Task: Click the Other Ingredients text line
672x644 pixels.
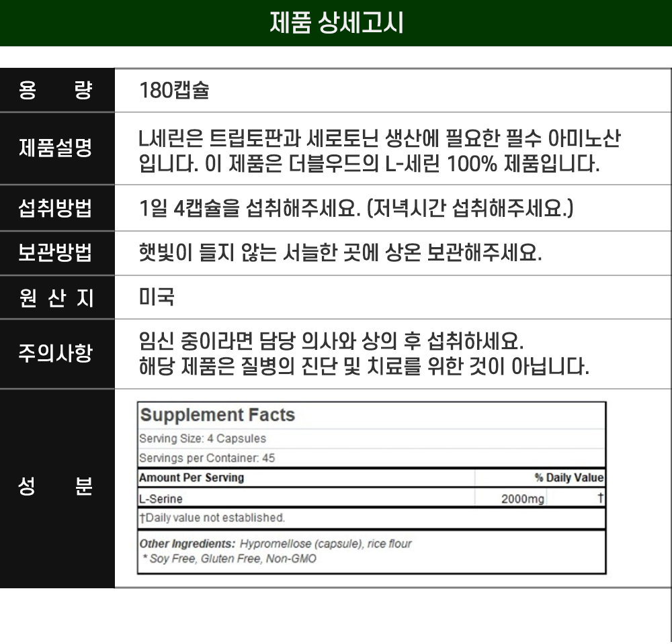Action: click(275, 544)
